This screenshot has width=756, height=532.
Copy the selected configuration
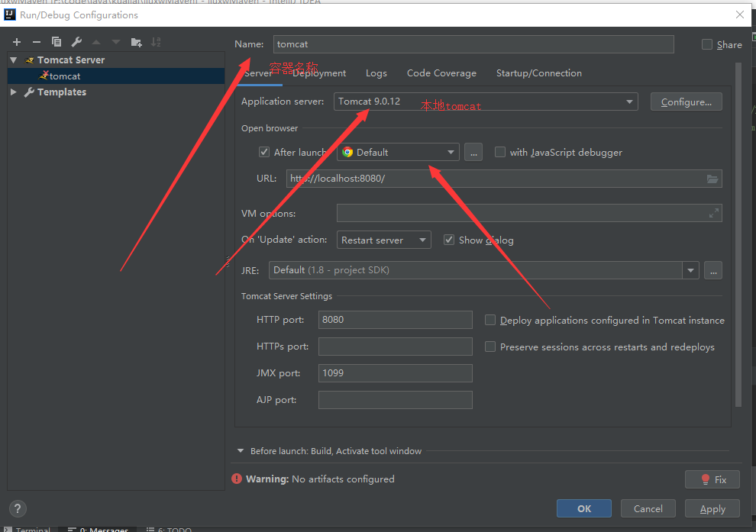57,42
